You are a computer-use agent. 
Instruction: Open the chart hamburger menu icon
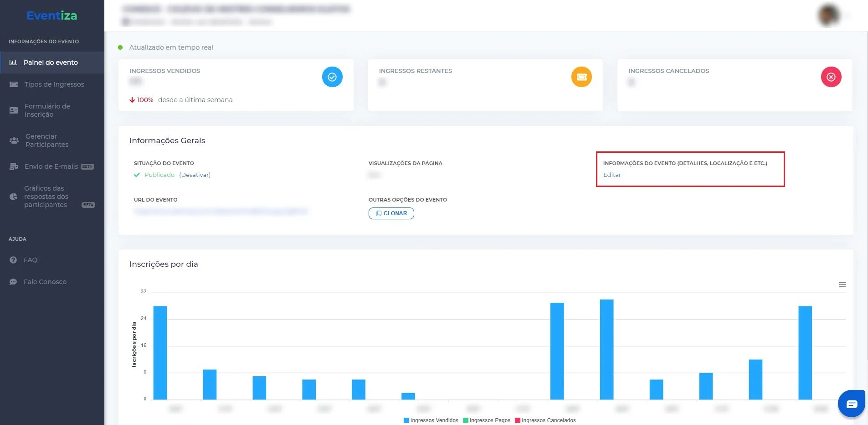(x=842, y=285)
